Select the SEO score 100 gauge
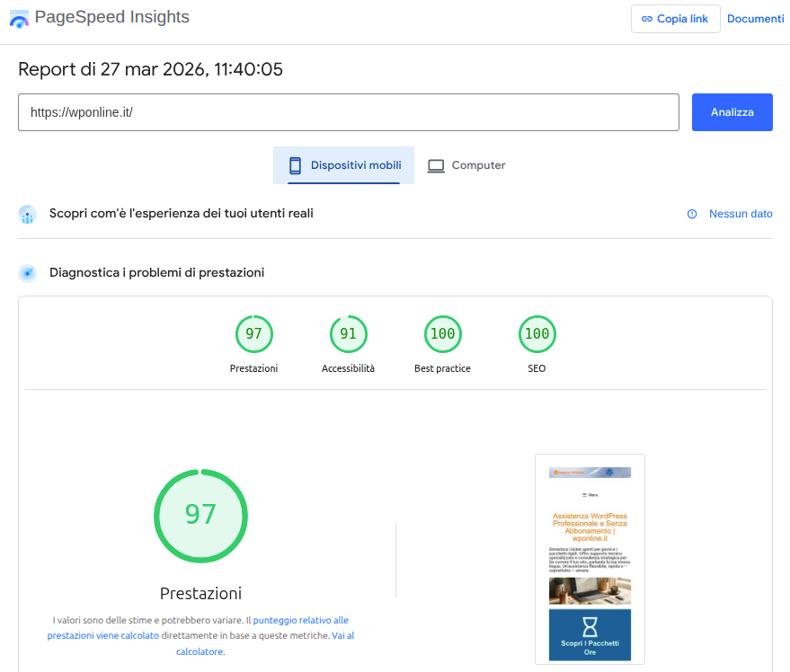This screenshot has height=672, width=790. pos(537,335)
